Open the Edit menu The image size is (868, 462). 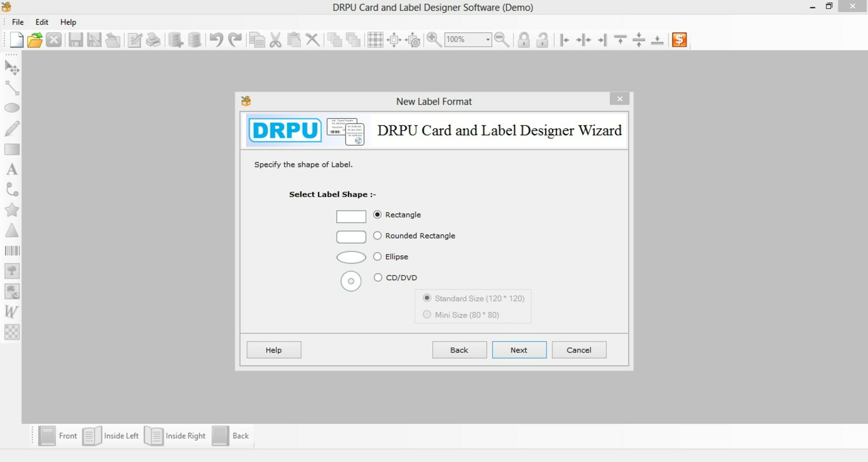point(42,22)
